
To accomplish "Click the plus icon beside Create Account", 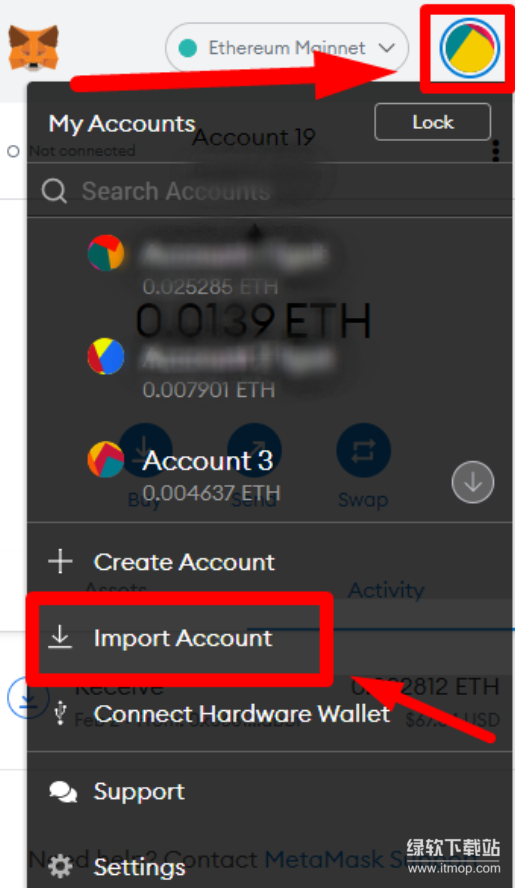I will (60, 562).
